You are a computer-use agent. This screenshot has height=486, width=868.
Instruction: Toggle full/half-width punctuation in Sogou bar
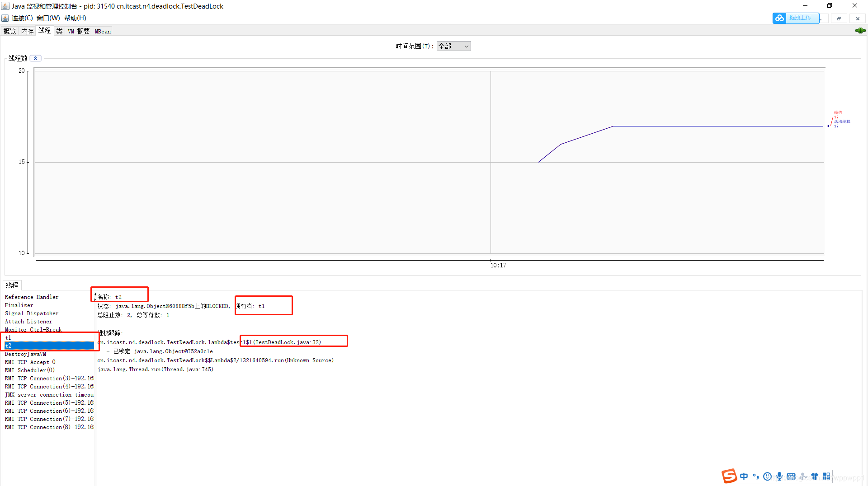(x=755, y=476)
